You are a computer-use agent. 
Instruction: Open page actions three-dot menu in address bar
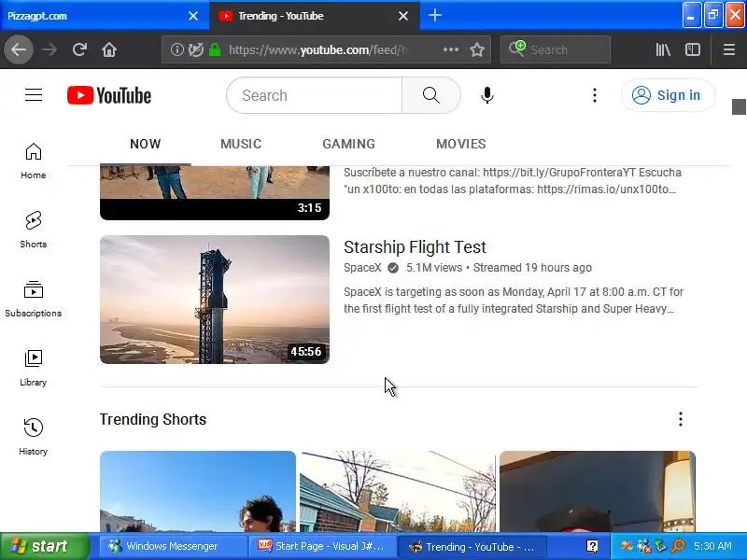[451, 49]
